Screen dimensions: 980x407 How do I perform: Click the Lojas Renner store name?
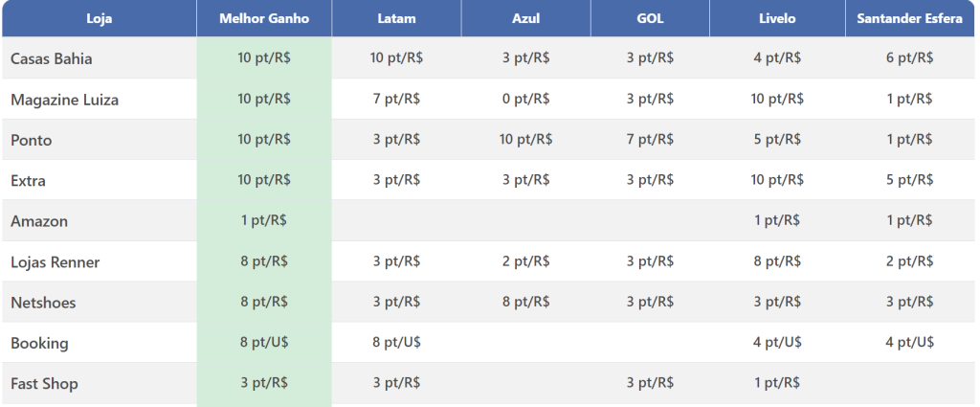[56, 261]
